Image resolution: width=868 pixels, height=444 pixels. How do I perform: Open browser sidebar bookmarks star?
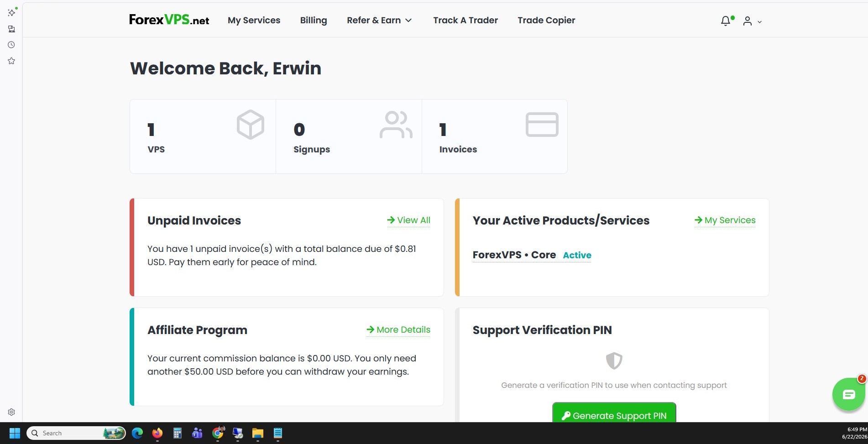(11, 61)
